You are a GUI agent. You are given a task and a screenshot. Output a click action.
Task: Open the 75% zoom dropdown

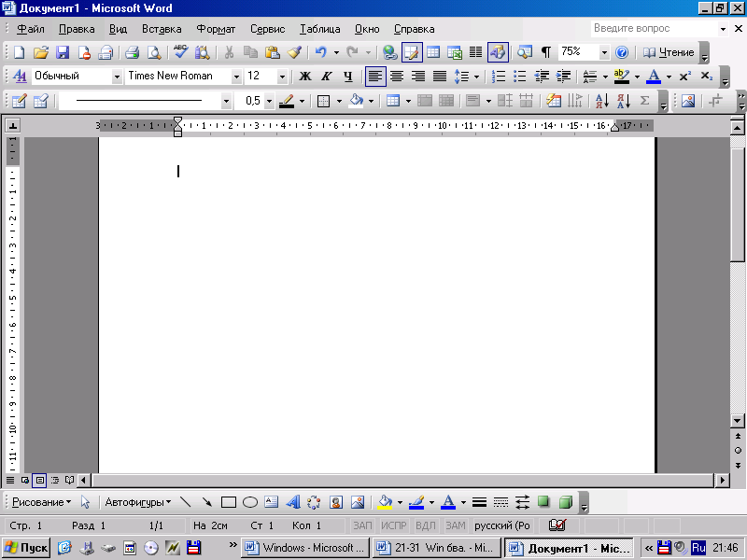tap(604, 52)
